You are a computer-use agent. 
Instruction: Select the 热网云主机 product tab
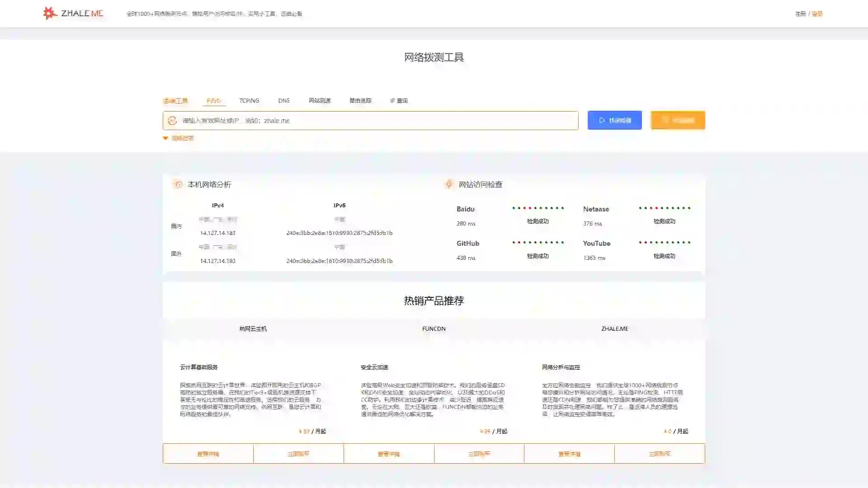(253, 329)
